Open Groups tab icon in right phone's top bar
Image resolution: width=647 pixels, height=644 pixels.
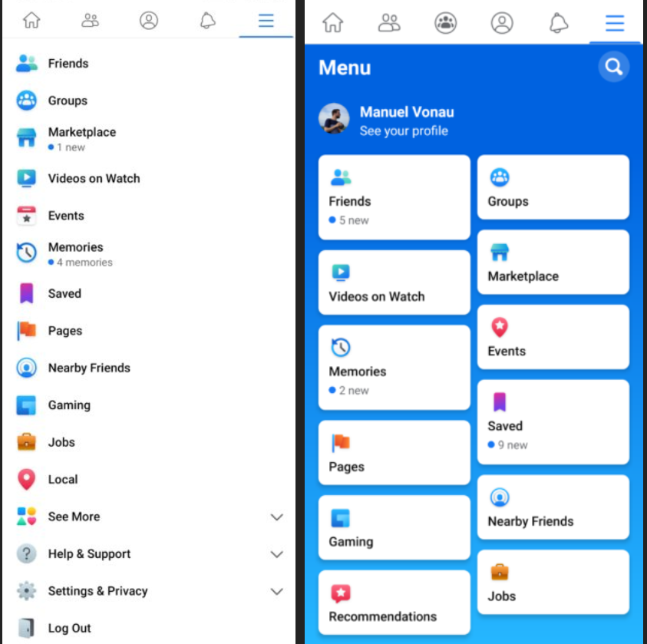[446, 23]
